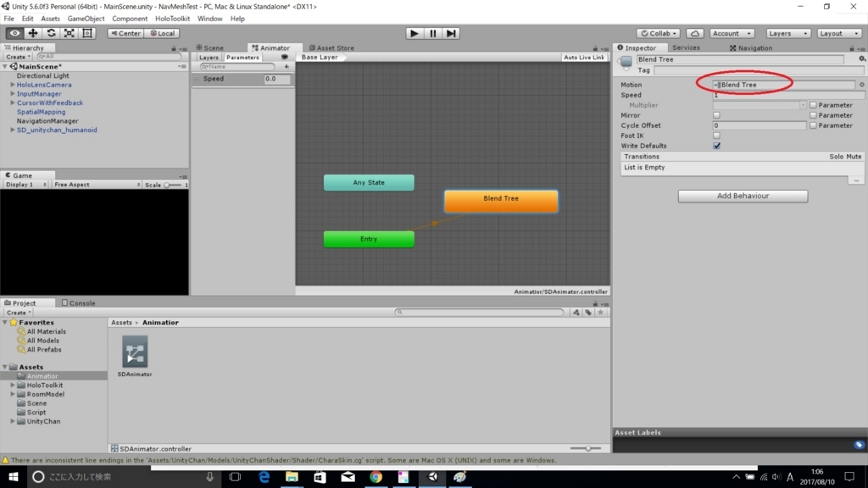Click the warning icon in status bar

pos(6,460)
